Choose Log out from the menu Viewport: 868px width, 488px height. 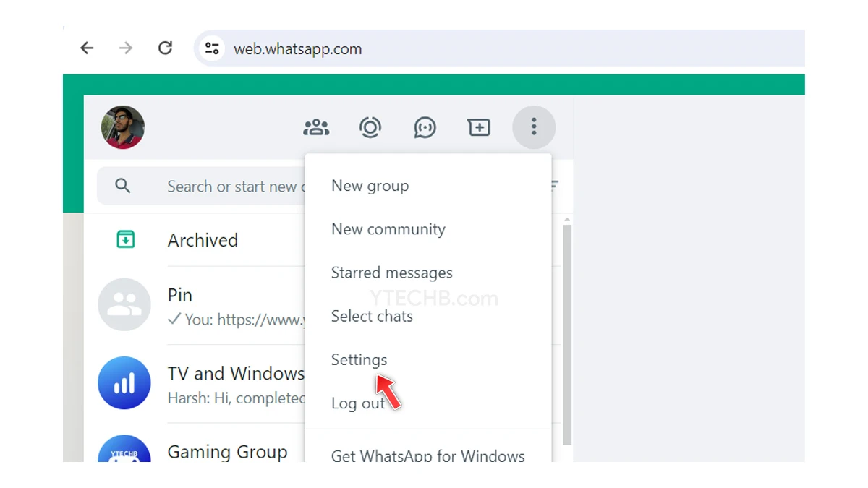click(x=428, y=403)
